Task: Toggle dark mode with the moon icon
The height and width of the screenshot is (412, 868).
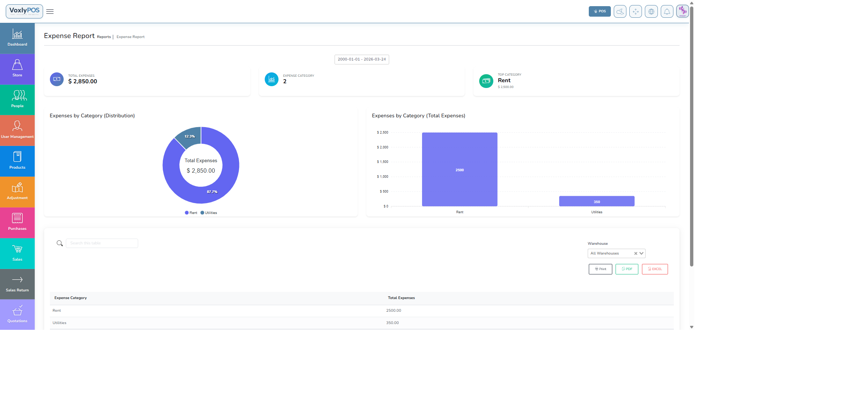Action: [x=620, y=12]
